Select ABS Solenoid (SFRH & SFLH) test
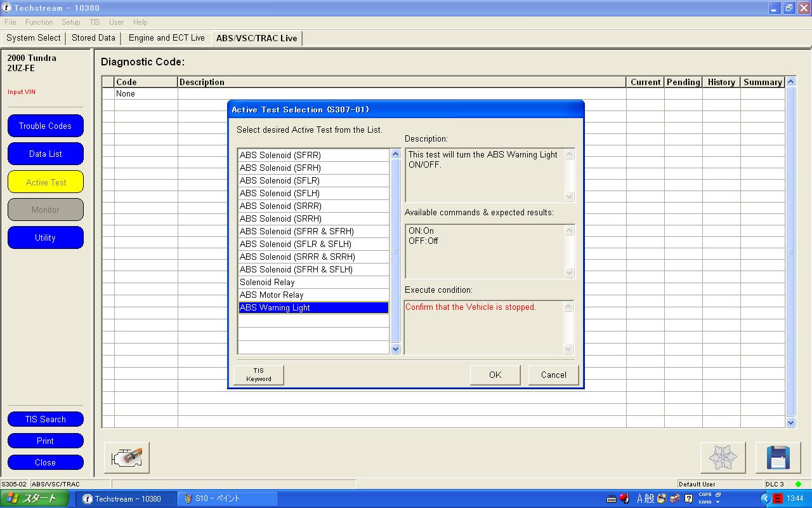 point(313,269)
